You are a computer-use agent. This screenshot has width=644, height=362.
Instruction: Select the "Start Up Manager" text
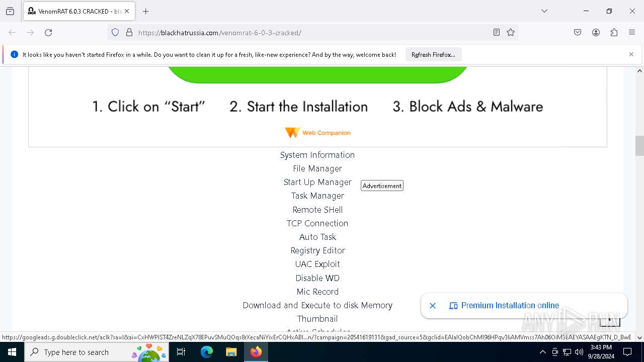(317, 182)
